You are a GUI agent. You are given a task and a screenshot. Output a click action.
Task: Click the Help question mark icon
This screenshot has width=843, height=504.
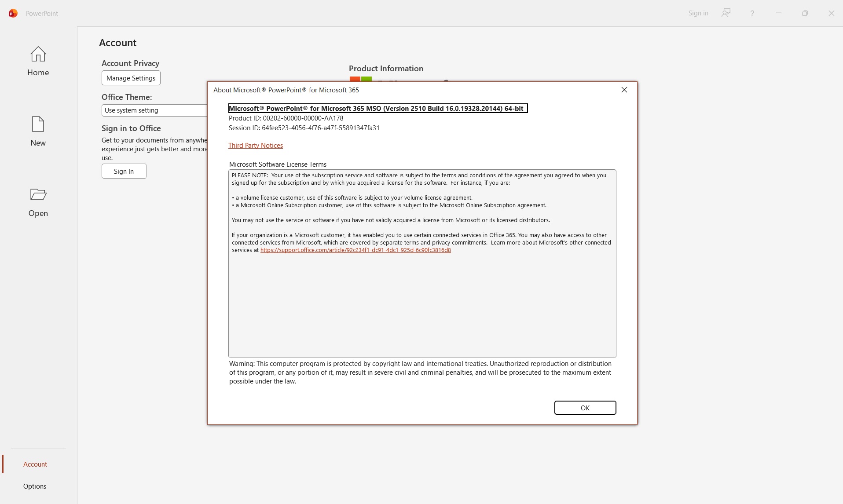point(752,13)
